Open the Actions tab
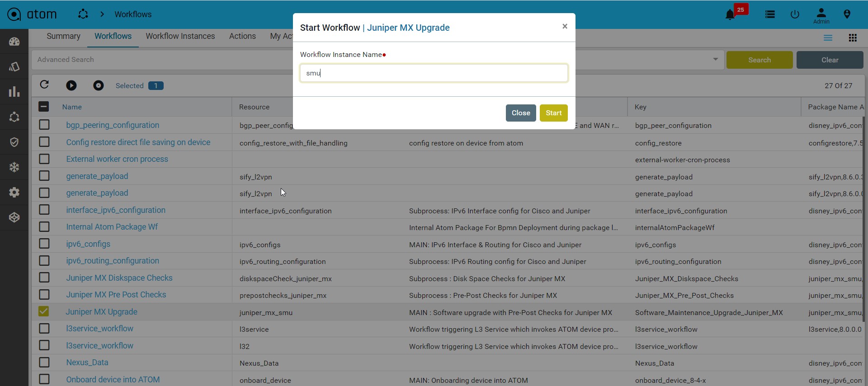This screenshot has width=868, height=386. tap(242, 36)
